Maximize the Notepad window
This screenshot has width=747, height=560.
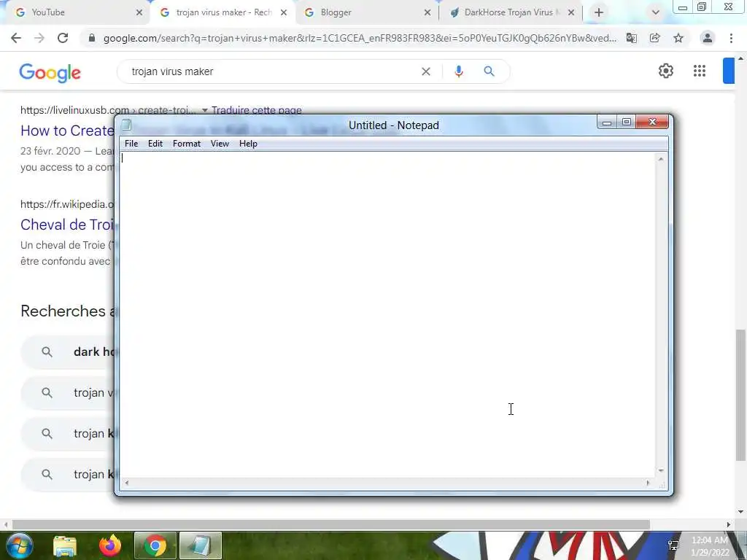point(626,122)
